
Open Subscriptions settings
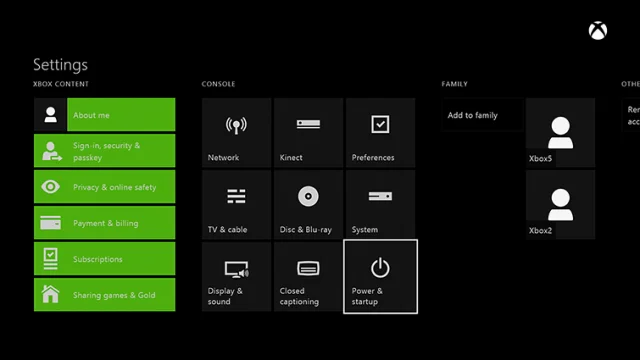[x=104, y=259]
